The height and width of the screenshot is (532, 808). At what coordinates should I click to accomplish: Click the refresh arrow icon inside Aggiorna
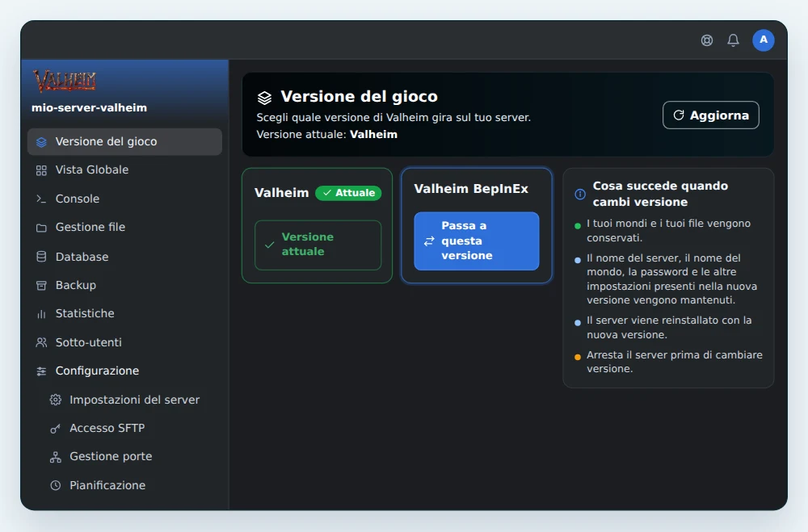pyautogui.click(x=679, y=115)
